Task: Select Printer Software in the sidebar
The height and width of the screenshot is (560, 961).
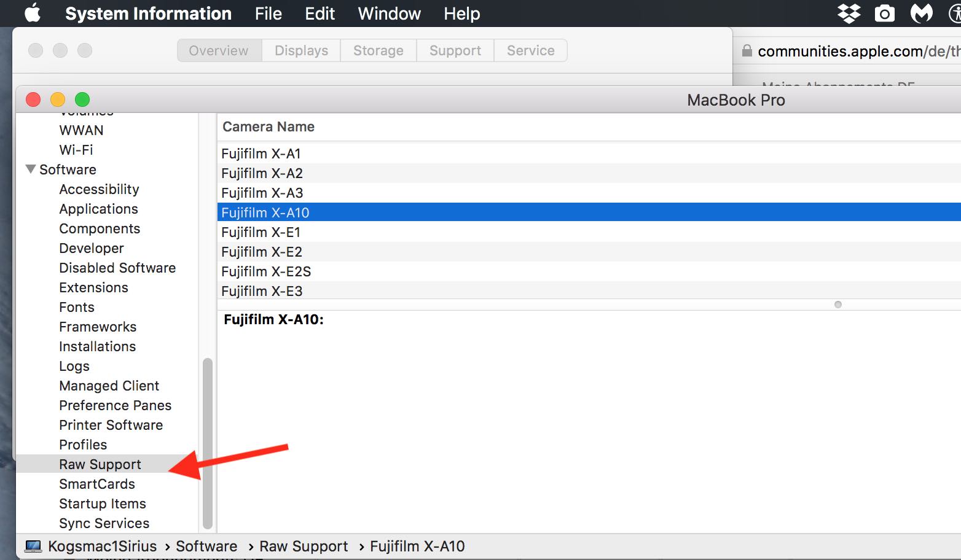Action: click(x=111, y=425)
